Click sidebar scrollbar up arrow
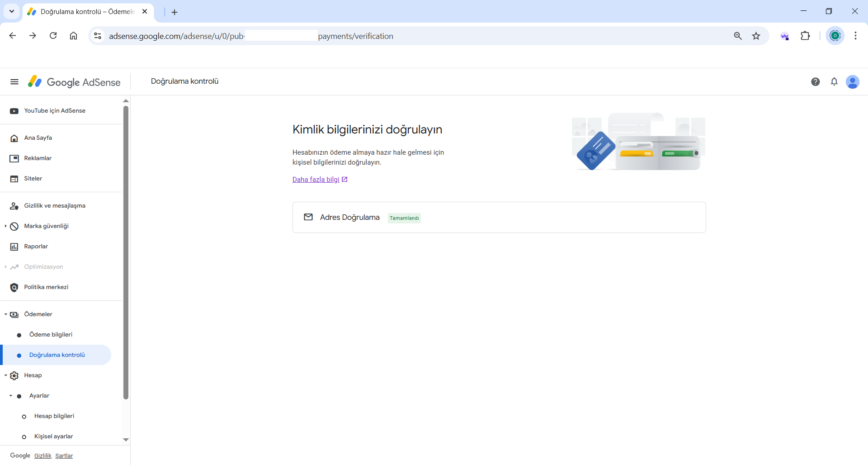868x465 pixels. point(126,101)
